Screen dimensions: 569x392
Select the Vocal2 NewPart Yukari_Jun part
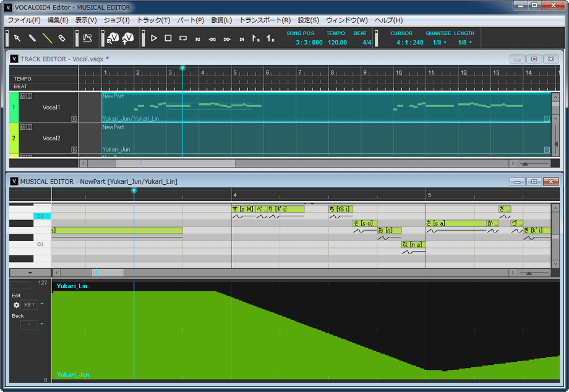tap(326, 139)
